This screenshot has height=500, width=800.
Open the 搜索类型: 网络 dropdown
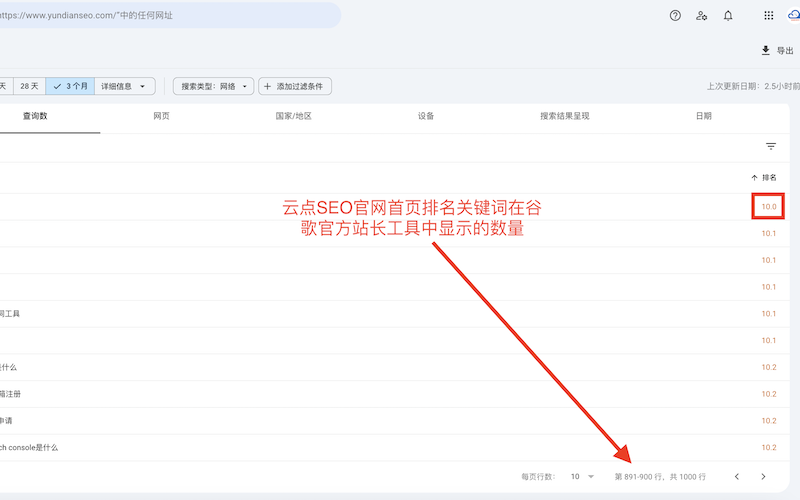click(213, 86)
